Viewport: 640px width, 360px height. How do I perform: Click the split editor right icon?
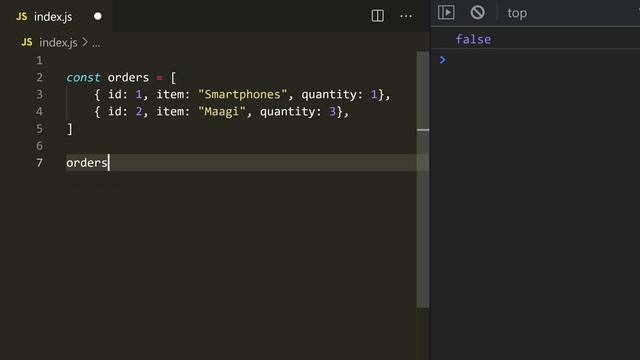(378, 16)
